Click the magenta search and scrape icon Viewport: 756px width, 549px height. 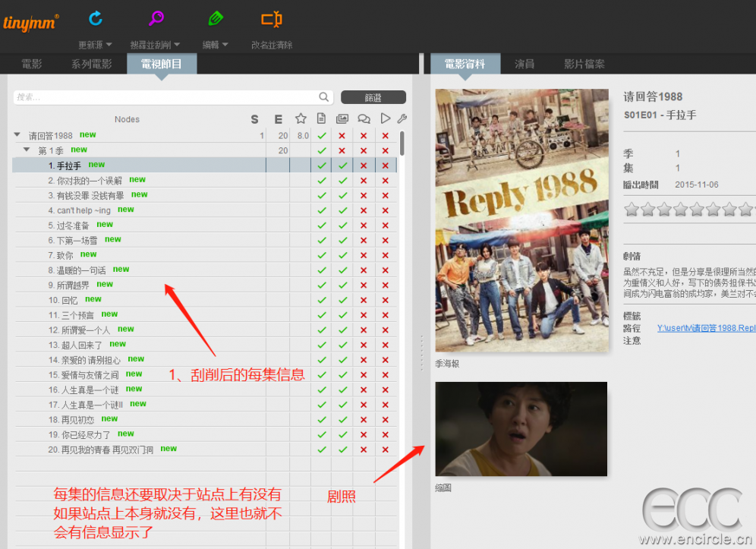(x=156, y=18)
